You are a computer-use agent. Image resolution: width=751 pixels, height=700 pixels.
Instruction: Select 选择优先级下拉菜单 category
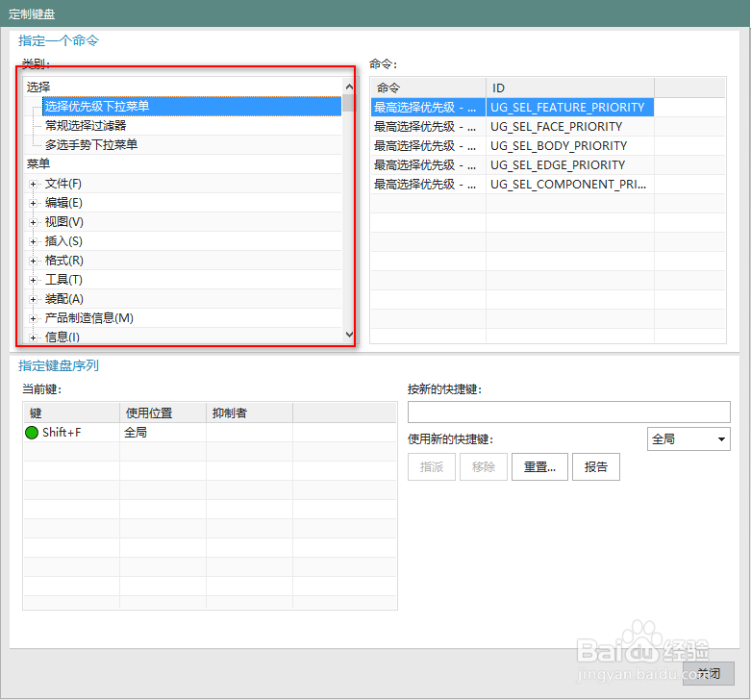192,107
